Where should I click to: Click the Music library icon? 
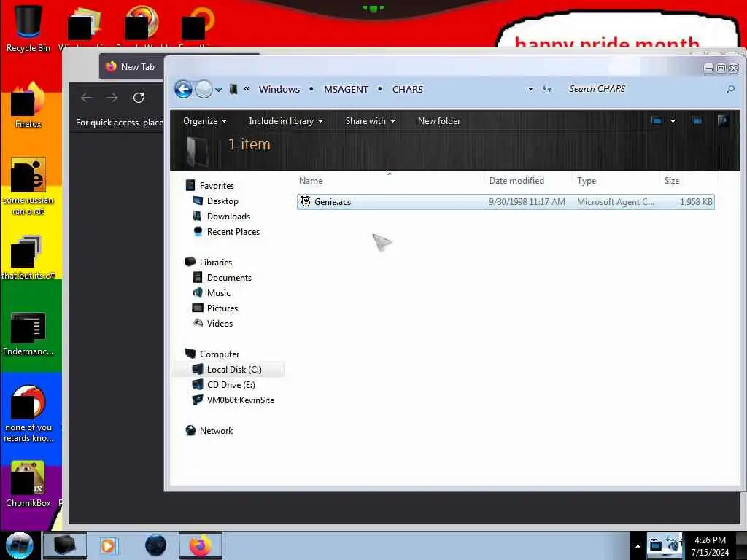197,292
